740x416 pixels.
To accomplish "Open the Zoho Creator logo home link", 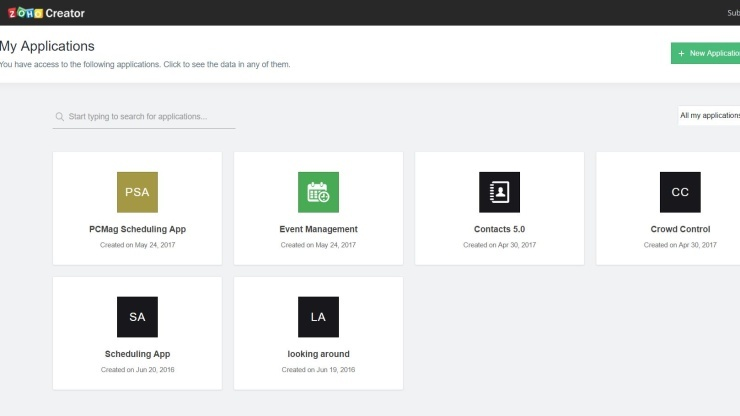I will 46,13.
